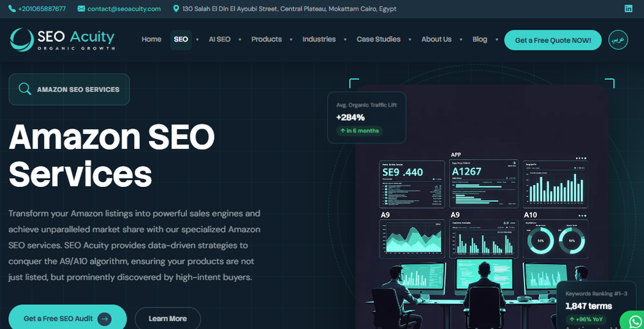
Task: Click Get a Free Quote NOW! button
Action: tap(553, 40)
